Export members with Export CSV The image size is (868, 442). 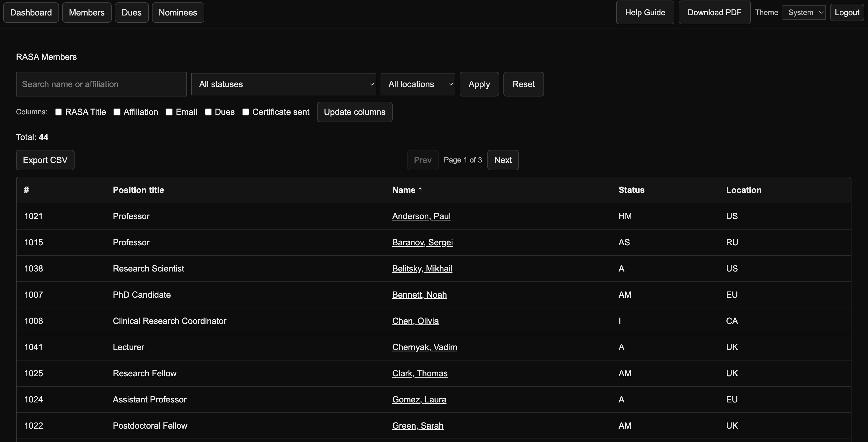pos(45,160)
